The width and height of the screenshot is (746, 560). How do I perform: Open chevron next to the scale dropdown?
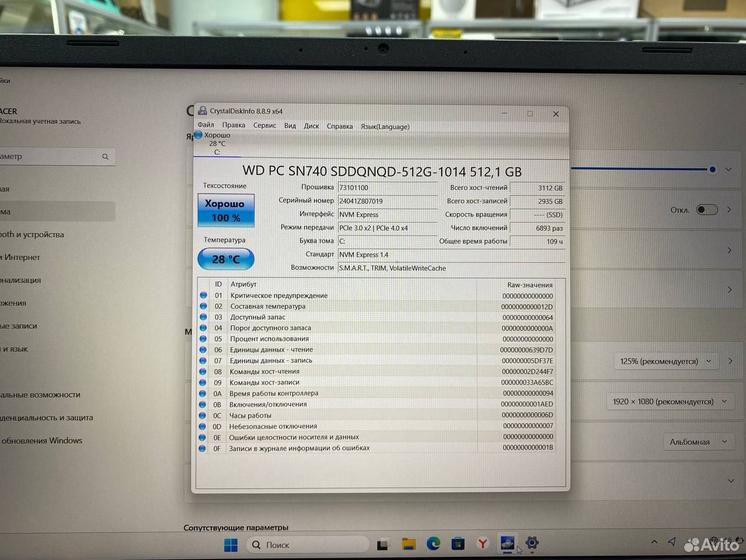pyautogui.click(x=730, y=361)
